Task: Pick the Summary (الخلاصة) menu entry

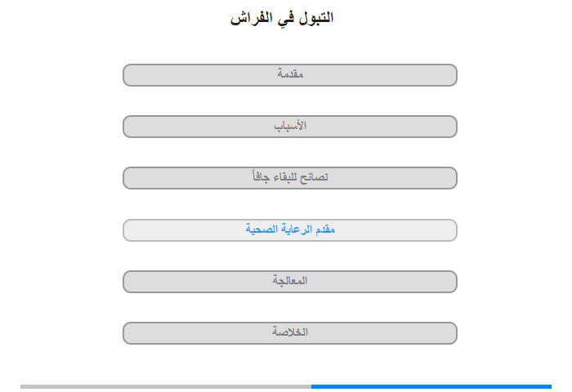Action: pyautogui.click(x=289, y=333)
